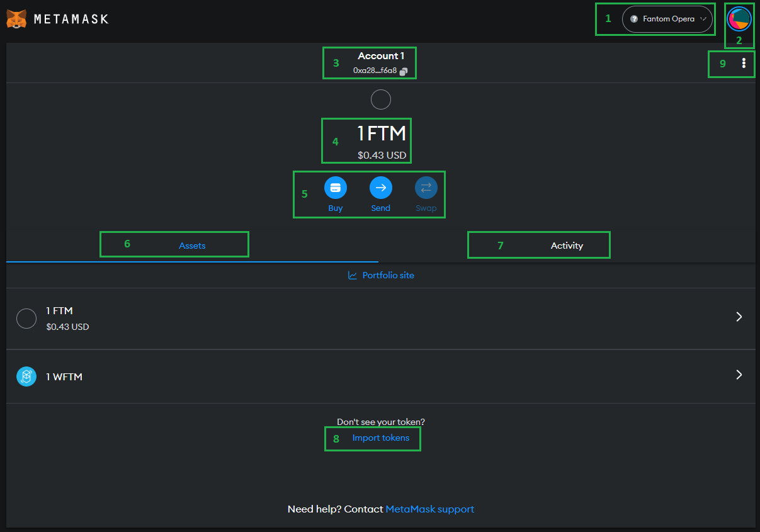Screen dimensions: 760x532
Task: Click the Buy icon button
Action: [x=336, y=188]
